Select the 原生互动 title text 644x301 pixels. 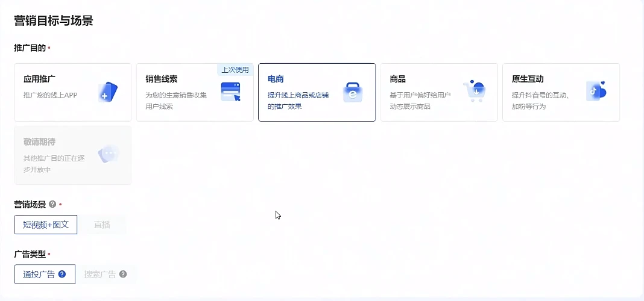(528, 79)
